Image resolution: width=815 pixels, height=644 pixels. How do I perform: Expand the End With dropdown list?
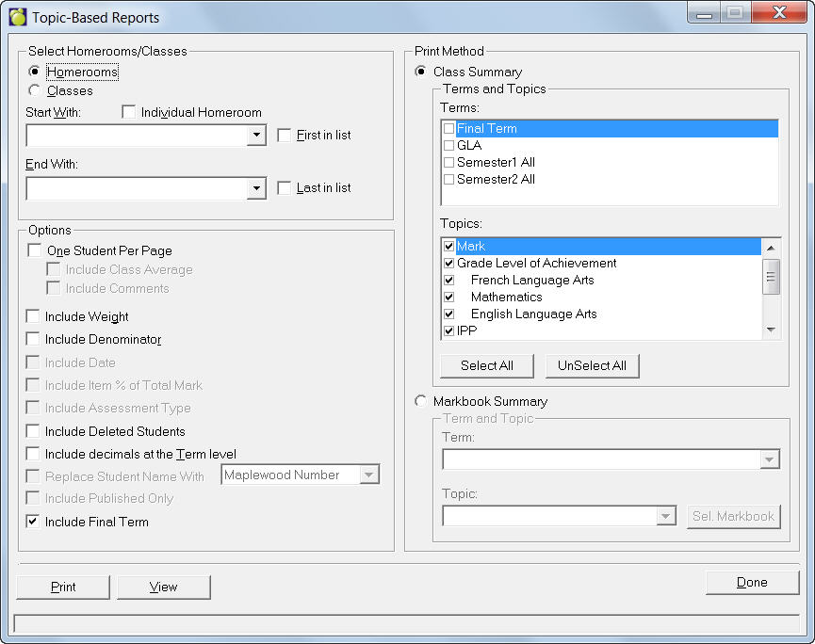click(x=256, y=189)
